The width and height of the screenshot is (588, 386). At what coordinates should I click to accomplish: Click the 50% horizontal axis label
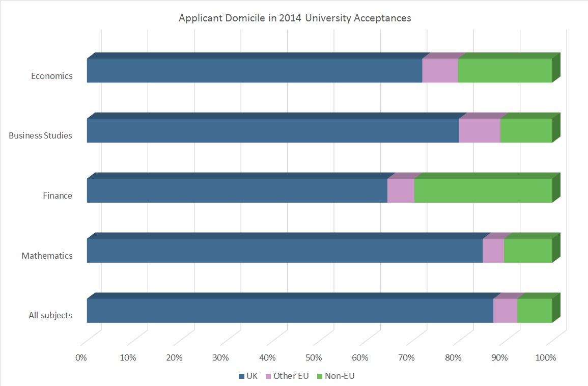[x=314, y=357]
